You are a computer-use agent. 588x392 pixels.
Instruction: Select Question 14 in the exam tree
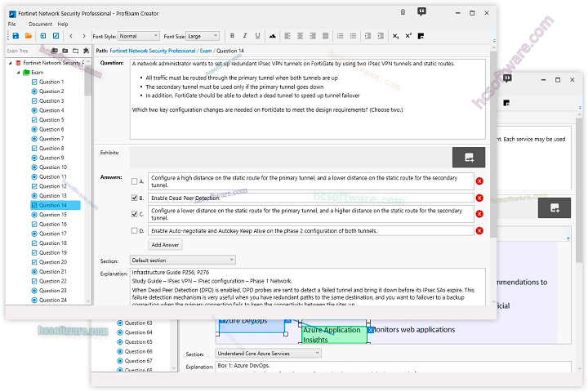pyautogui.click(x=56, y=205)
